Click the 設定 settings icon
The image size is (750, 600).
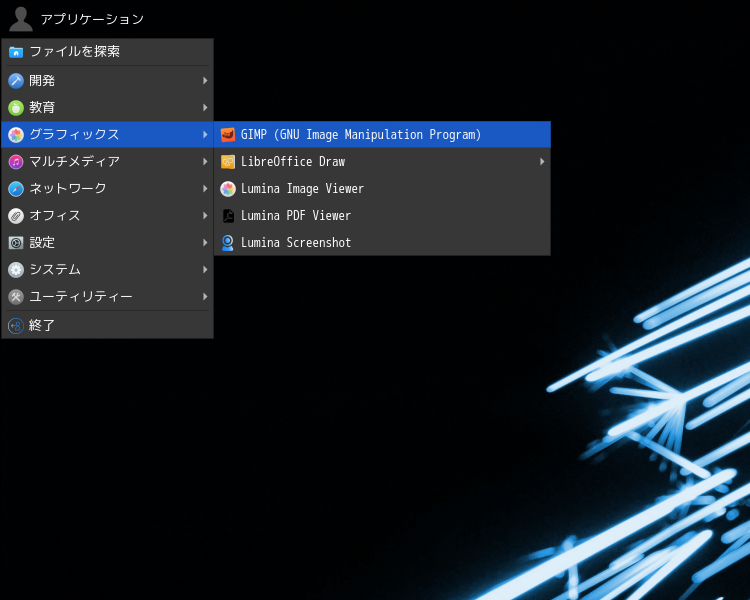click(x=16, y=243)
